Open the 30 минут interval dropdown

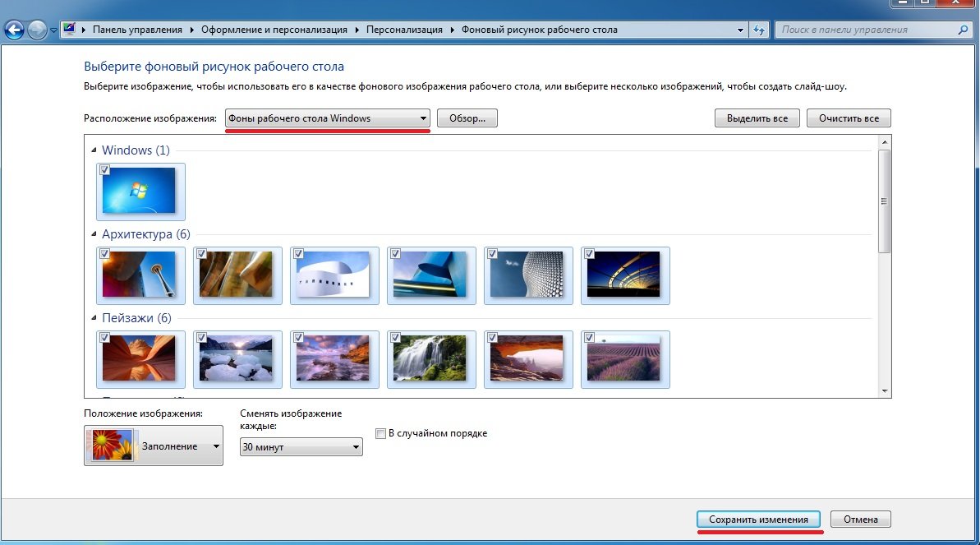301,446
